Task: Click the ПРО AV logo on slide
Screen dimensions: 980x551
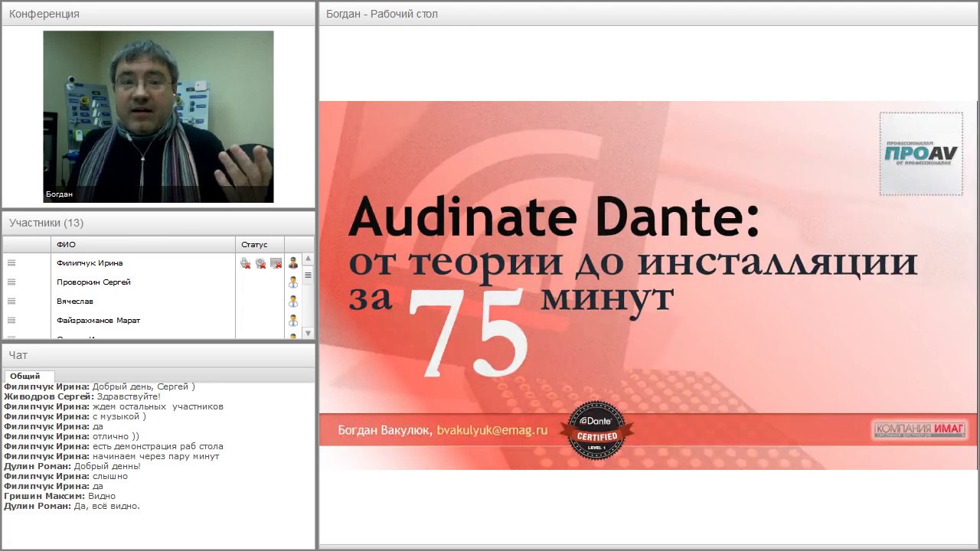Action: click(x=921, y=153)
